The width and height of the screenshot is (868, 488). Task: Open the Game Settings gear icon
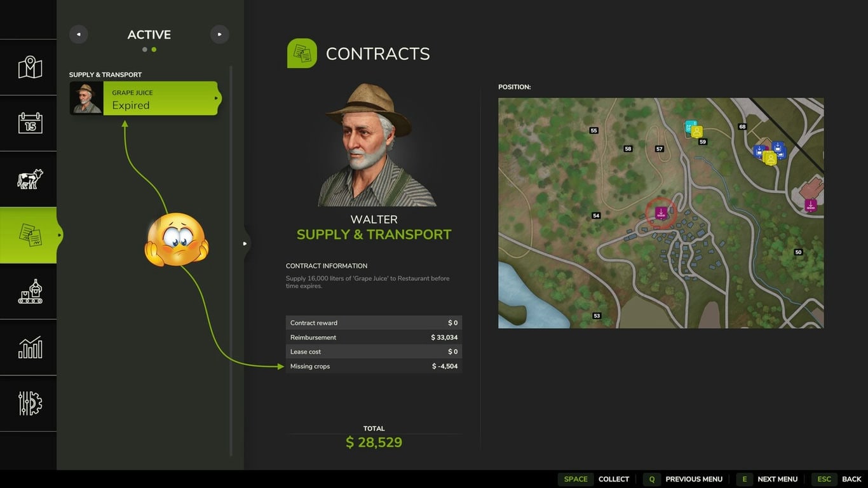pos(30,403)
